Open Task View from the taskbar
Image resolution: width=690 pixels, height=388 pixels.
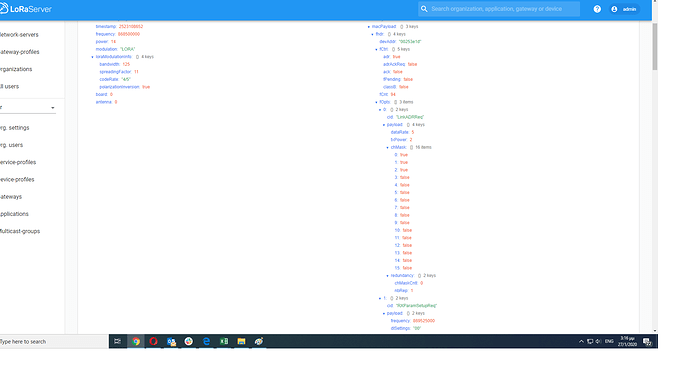[117, 341]
